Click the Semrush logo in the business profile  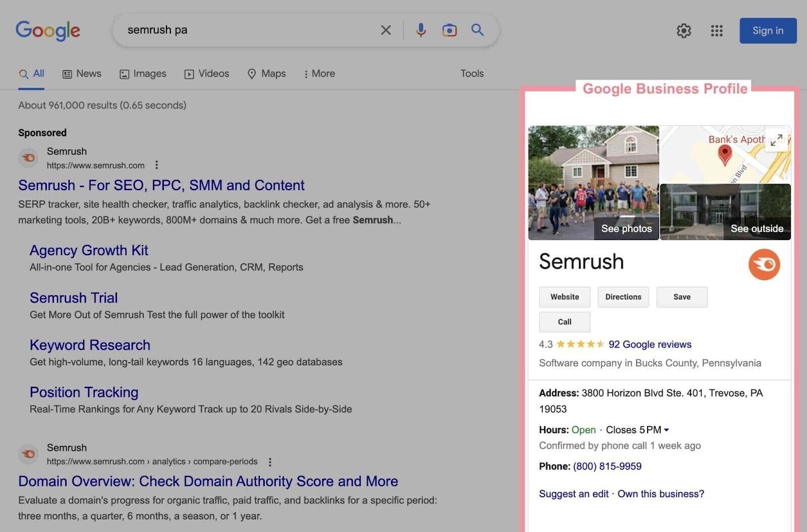[x=764, y=264]
